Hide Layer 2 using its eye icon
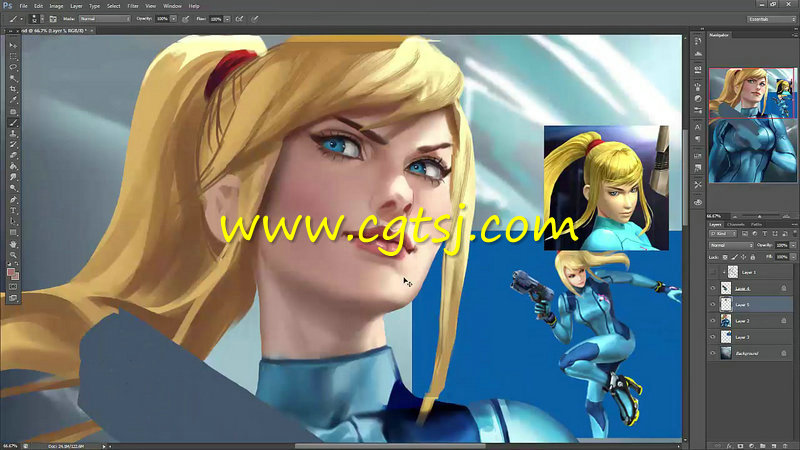This screenshot has height=450, width=800. (x=713, y=321)
